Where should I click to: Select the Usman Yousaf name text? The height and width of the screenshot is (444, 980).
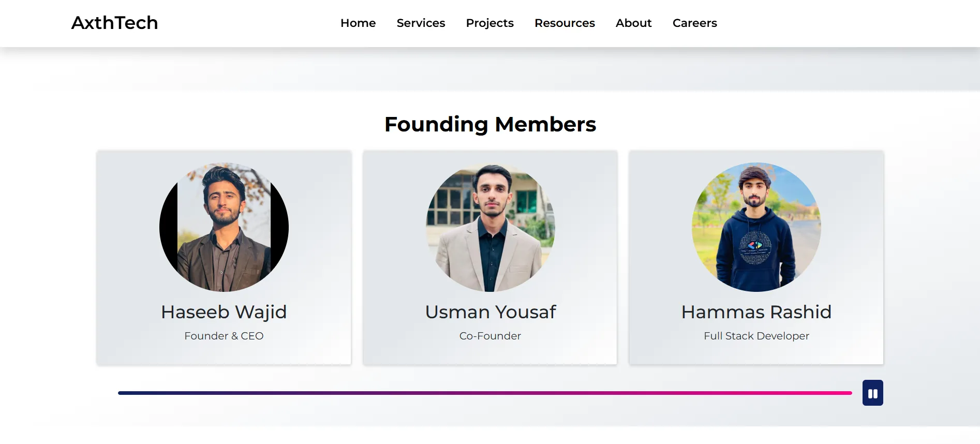[490, 312]
